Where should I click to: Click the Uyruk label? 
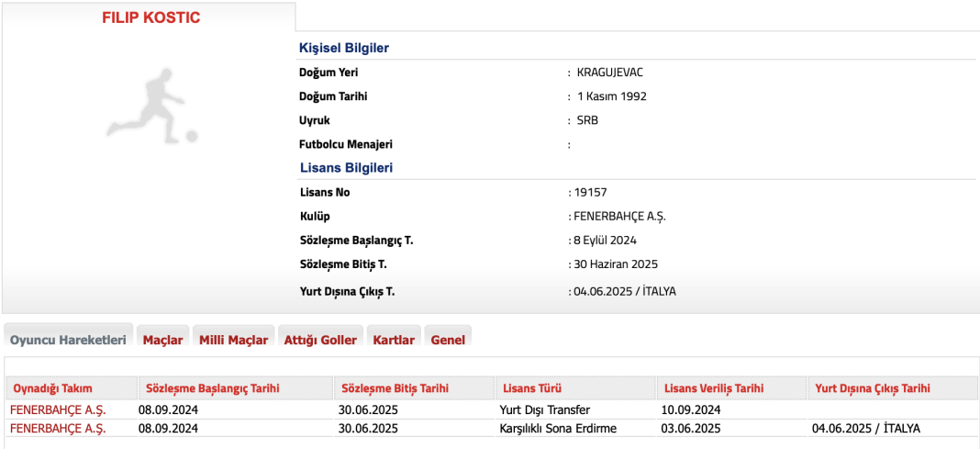point(315,120)
